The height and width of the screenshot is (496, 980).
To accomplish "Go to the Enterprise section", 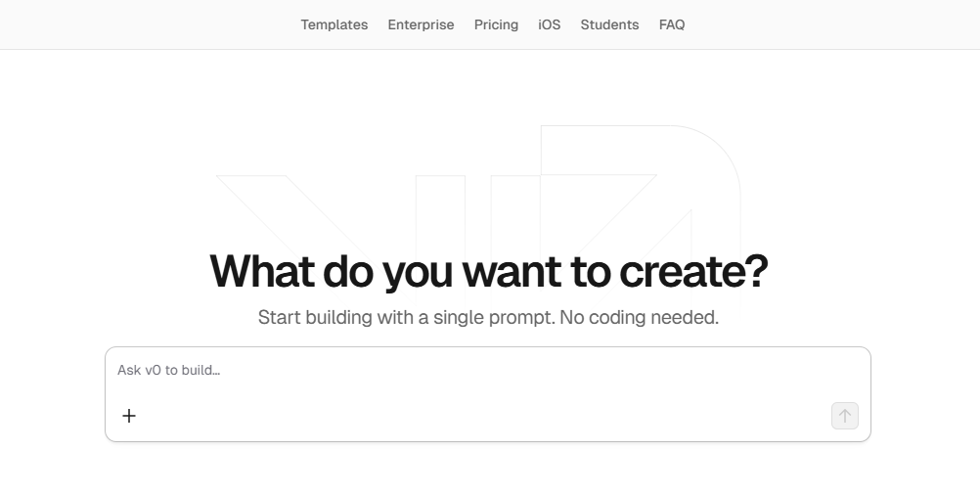I will pos(421,24).
